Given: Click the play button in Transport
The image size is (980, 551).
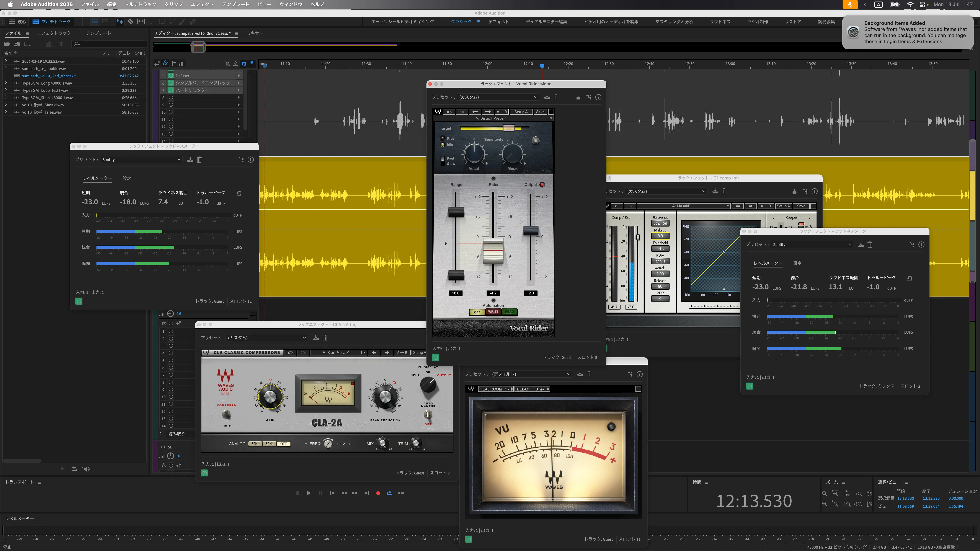Looking at the screenshot, I should (309, 493).
